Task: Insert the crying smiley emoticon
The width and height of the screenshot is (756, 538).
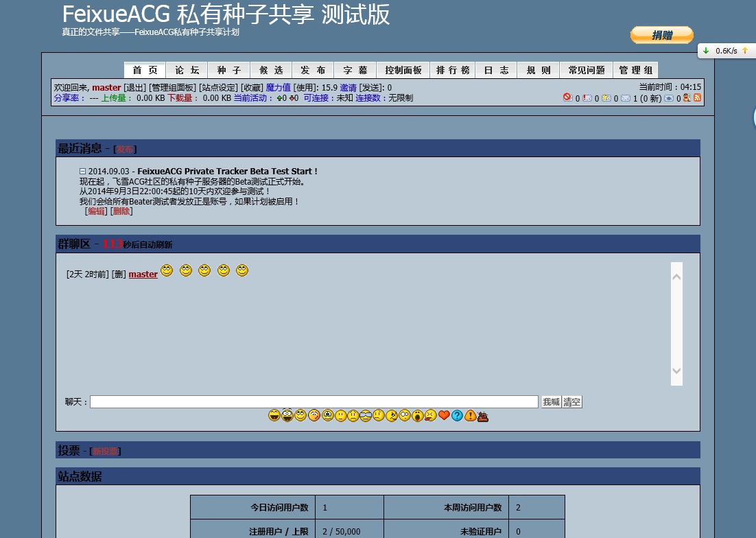Action: pos(328,415)
